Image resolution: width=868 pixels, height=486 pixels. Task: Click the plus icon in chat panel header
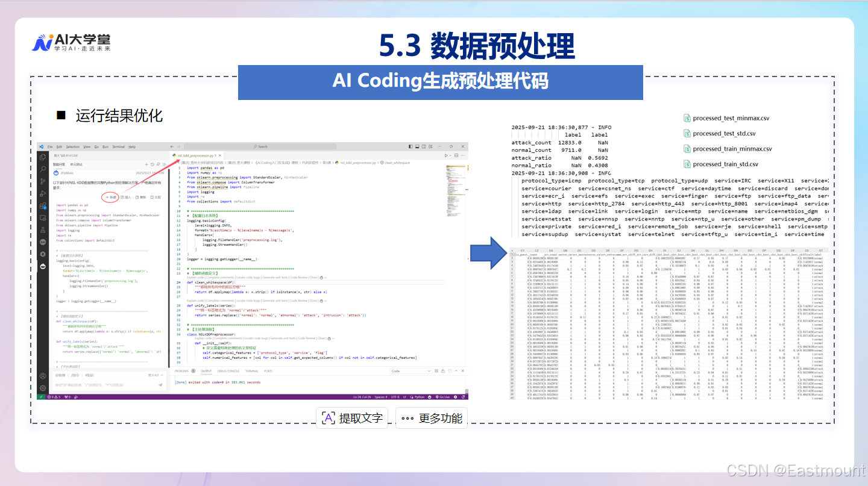tap(146, 164)
